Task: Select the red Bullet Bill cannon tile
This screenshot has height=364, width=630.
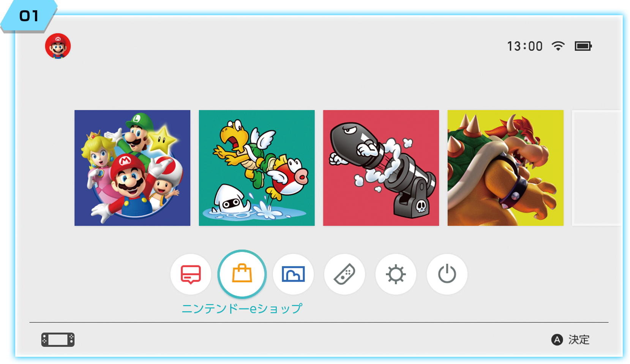Action: pyautogui.click(x=381, y=168)
